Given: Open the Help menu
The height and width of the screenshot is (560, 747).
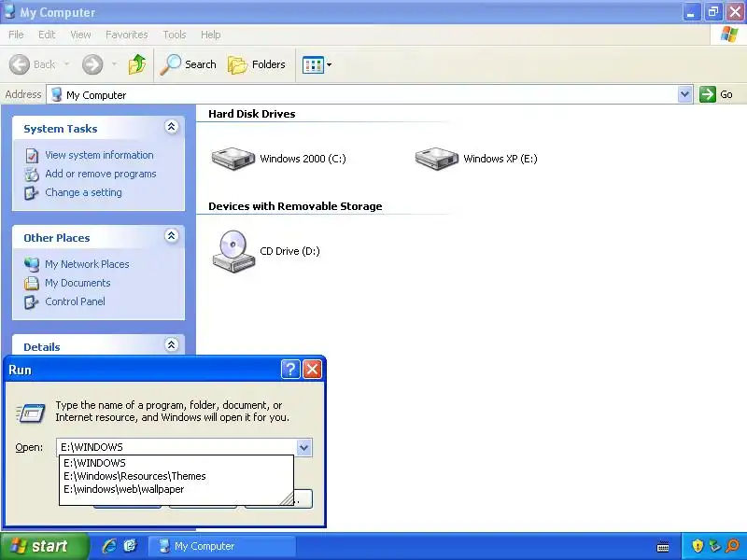Looking at the screenshot, I should (211, 35).
